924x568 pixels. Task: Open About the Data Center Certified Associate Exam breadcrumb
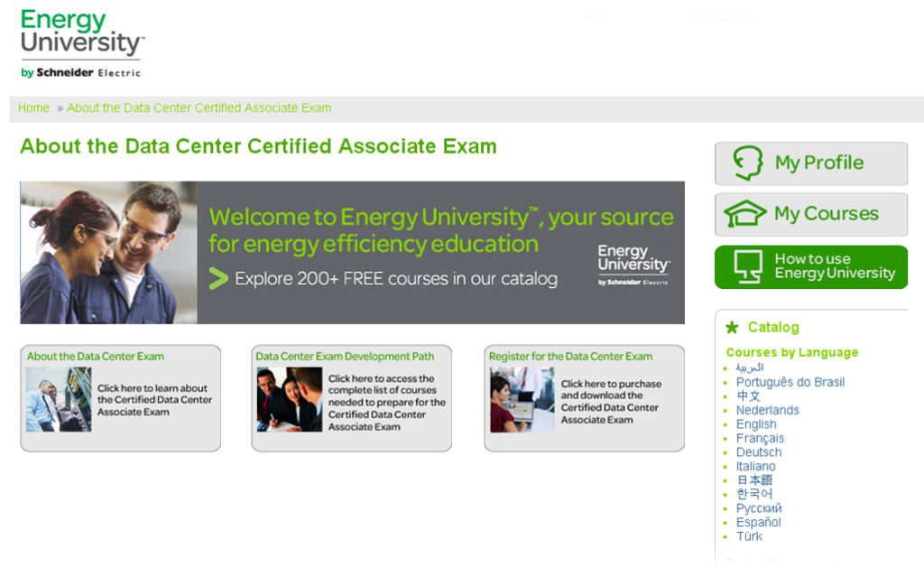pos(199,108)
